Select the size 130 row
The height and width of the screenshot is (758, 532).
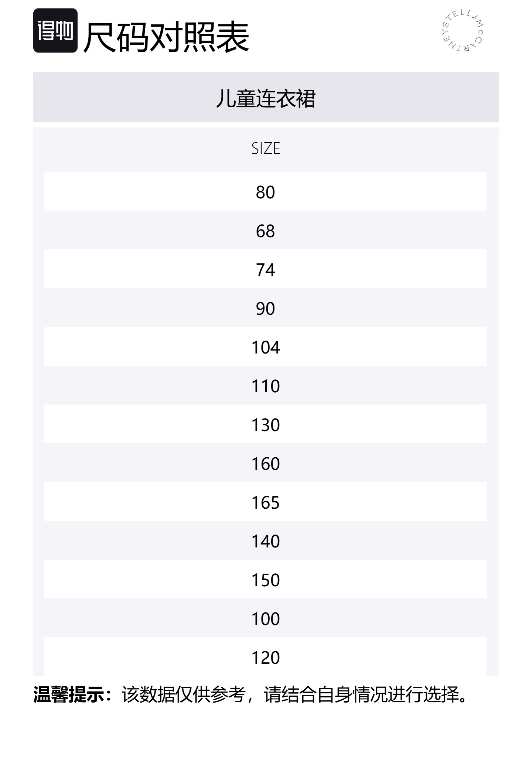point(266,425)
